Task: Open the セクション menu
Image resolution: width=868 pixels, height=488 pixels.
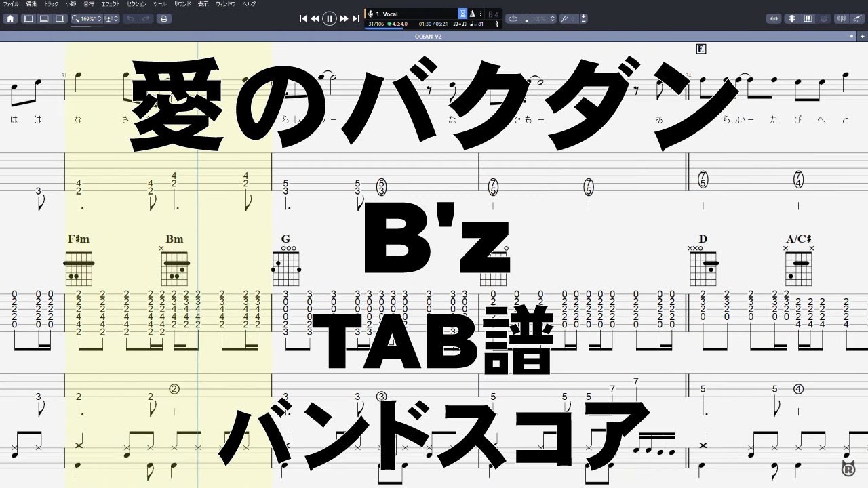Action: (x=136, y=3)
